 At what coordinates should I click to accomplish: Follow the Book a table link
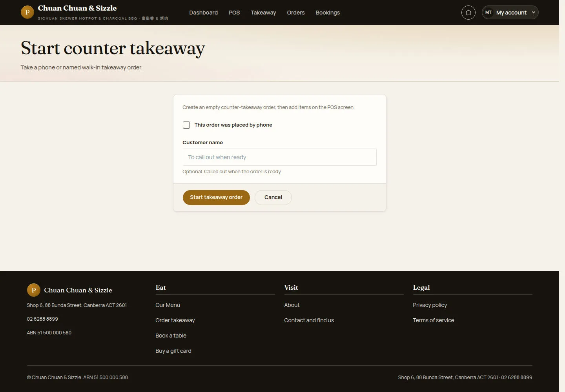tap(171, 336)
